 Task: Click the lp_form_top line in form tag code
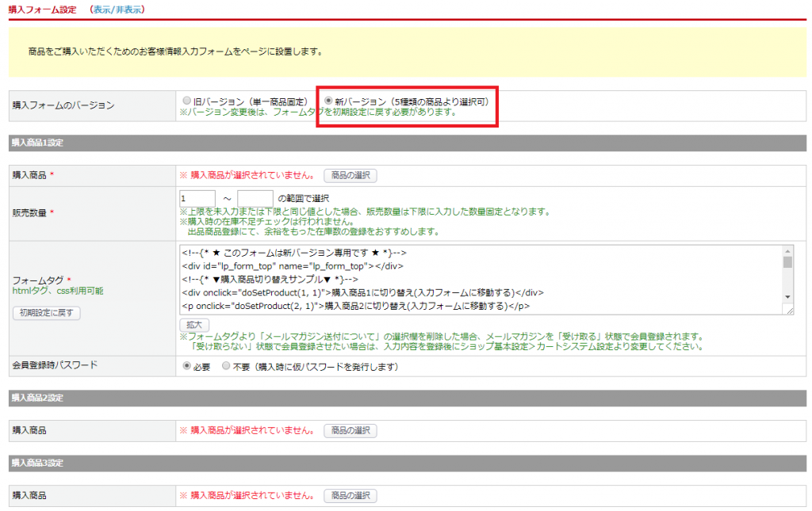(x=293, y=265)
